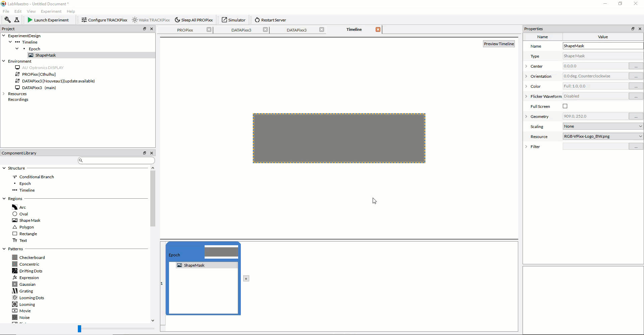Select the Checkerboard pattern component
644x335 pixels.
click(32, 257)
